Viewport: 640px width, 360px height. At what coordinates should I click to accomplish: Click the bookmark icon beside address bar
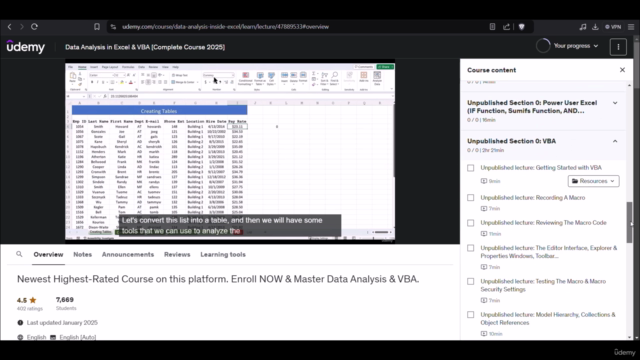pos(97,27)
